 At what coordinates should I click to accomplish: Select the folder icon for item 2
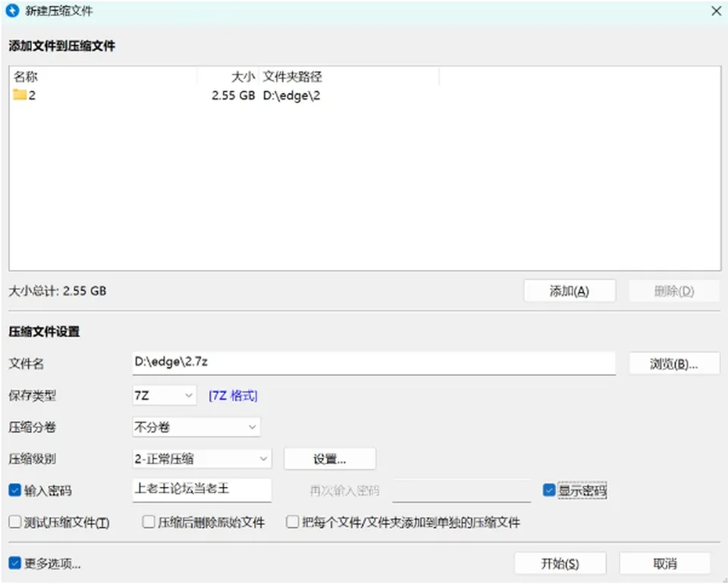pos(20,95)
